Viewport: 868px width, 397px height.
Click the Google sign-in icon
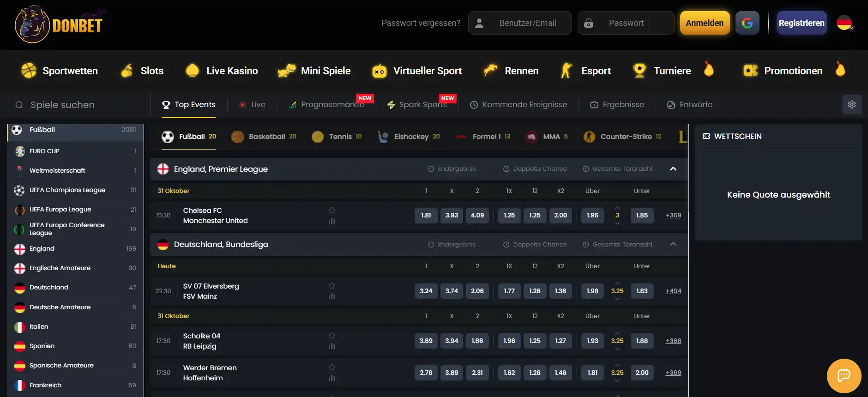747,23
